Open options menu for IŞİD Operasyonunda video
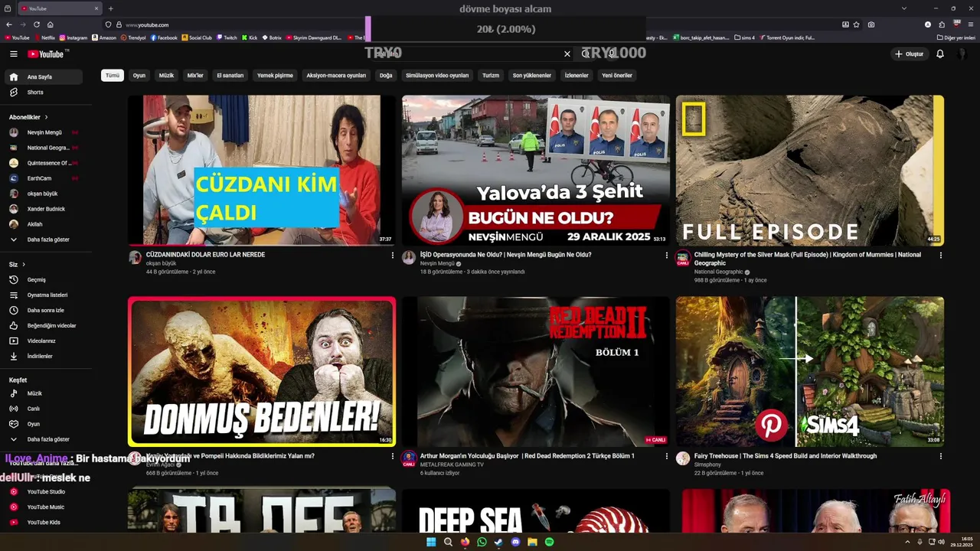This screenshot has width=980, height=551. (x=666, y=255)
